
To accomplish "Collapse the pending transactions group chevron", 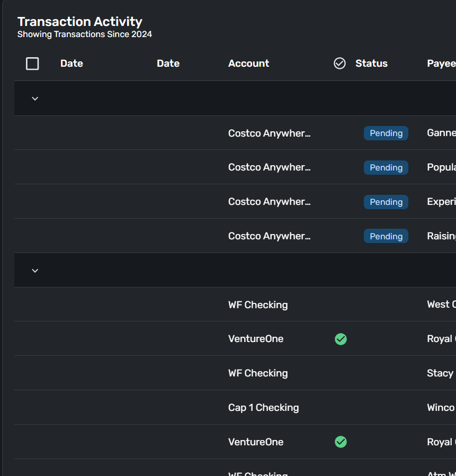I will 35,98.
